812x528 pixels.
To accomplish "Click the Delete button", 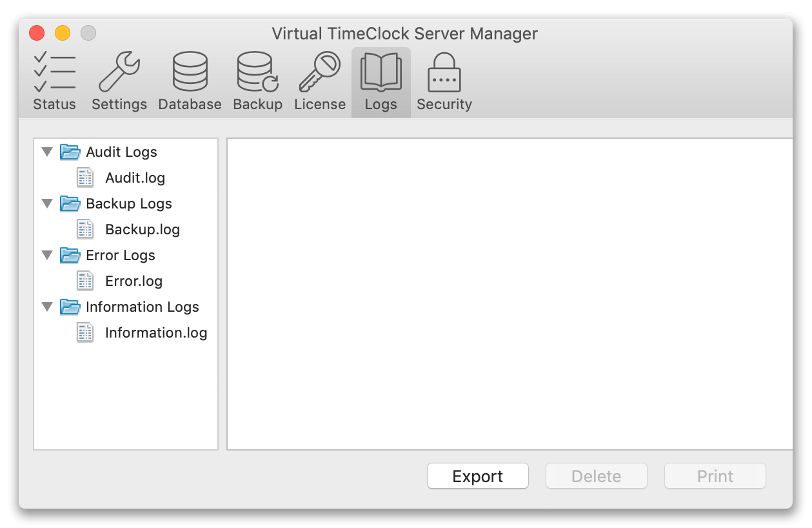I will pyautogui.click(x=596, y=476).
